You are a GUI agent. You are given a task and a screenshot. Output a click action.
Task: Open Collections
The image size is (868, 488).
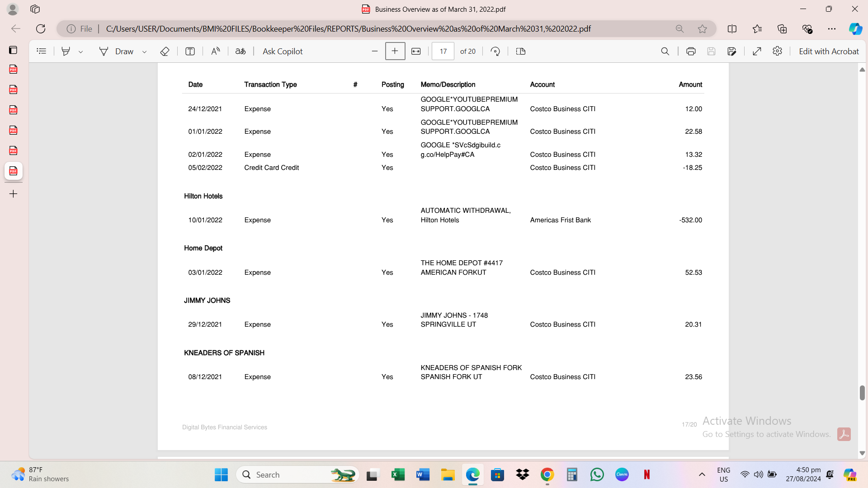click(782, 29)
